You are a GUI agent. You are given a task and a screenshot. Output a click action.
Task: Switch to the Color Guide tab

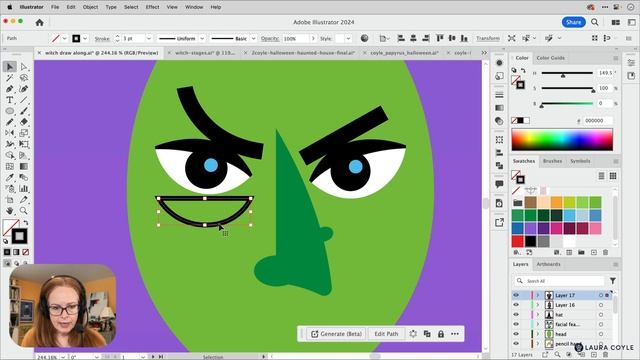coord(550,58)
